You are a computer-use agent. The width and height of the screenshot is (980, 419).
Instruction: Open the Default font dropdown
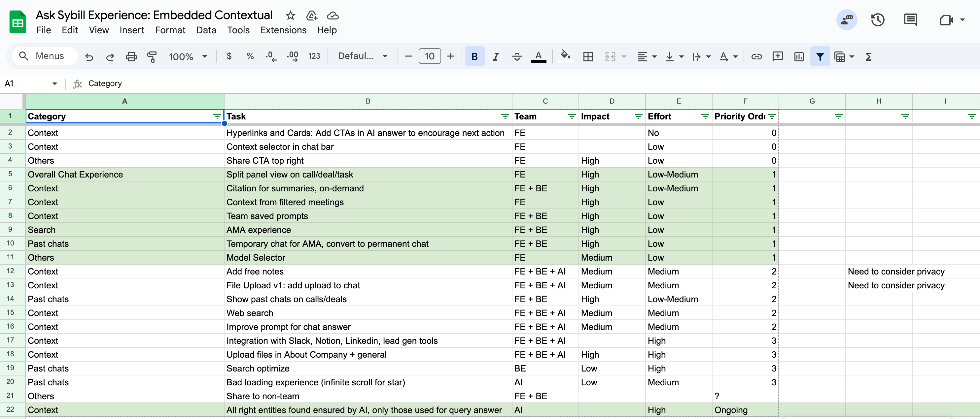click(x=363, y=56)
